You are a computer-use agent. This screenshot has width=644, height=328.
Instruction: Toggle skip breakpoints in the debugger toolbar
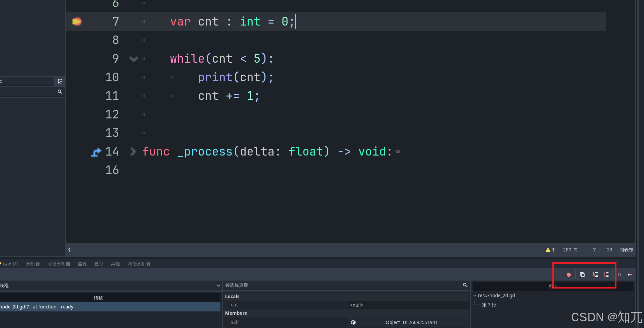tap(569, 275)
